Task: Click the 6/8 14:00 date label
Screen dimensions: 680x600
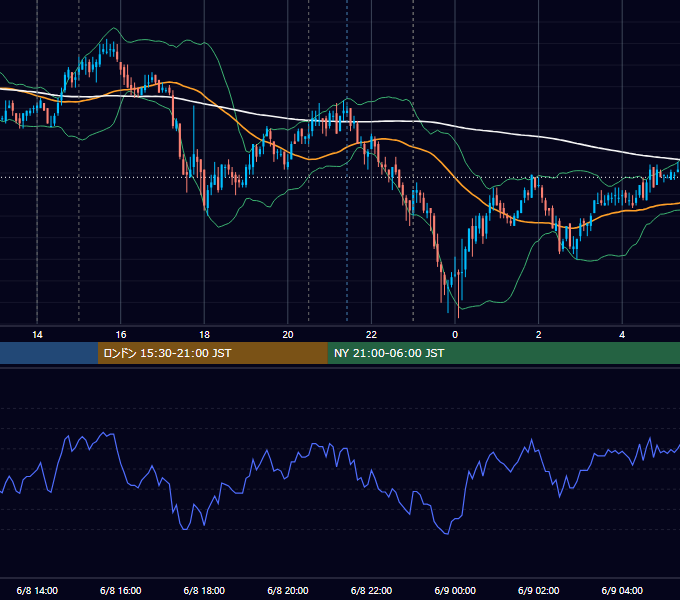Action: pos(37,590)
